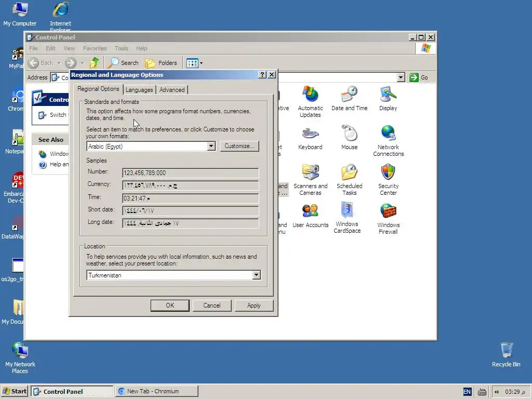Open the Edit menu
Screen dimensions: 532x399
(50, 48)
